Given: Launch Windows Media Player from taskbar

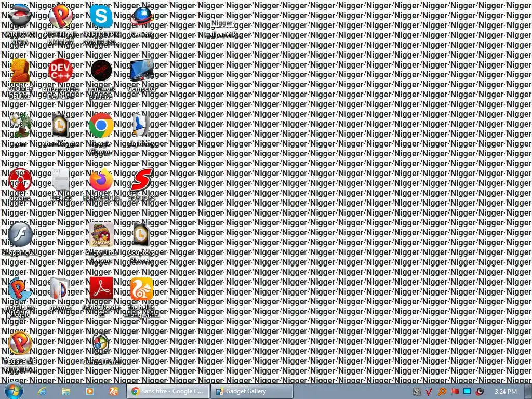Looking at the screenshot, I should 89,391.
